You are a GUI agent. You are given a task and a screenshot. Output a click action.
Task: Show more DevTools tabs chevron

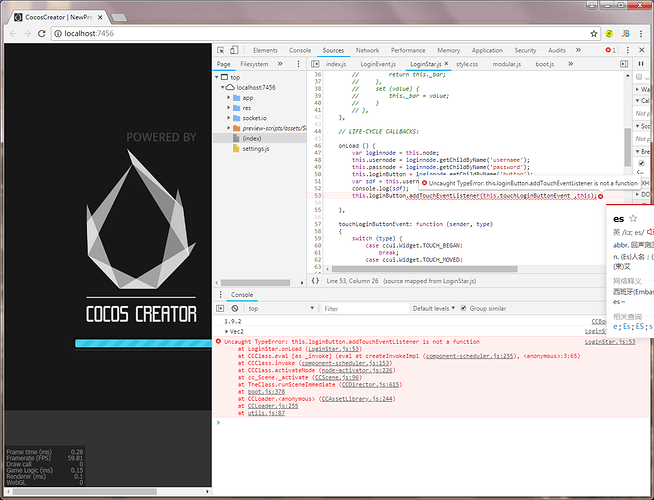[x=578, y=50]
